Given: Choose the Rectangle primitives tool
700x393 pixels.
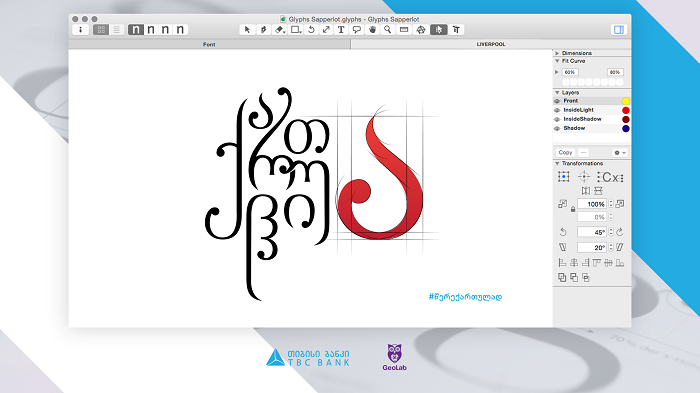Looking at the screenshot, I should point(296,29).
